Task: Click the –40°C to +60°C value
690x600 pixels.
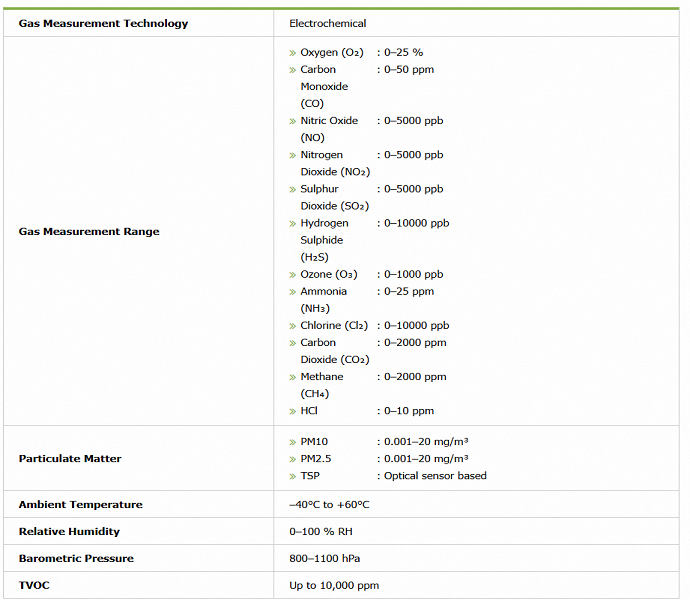Action: (329, 505)
